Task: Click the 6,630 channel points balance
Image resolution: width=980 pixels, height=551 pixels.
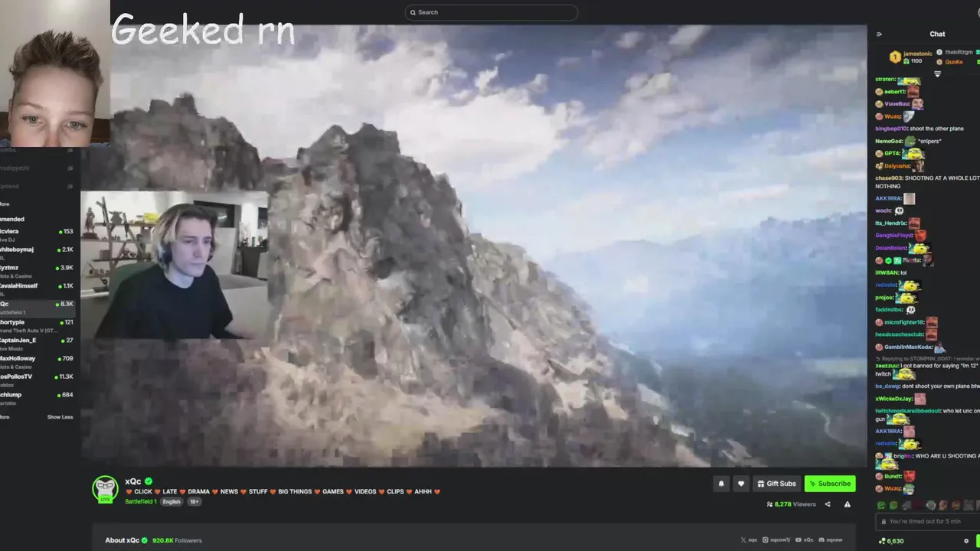Action: (x=891, y=541)
